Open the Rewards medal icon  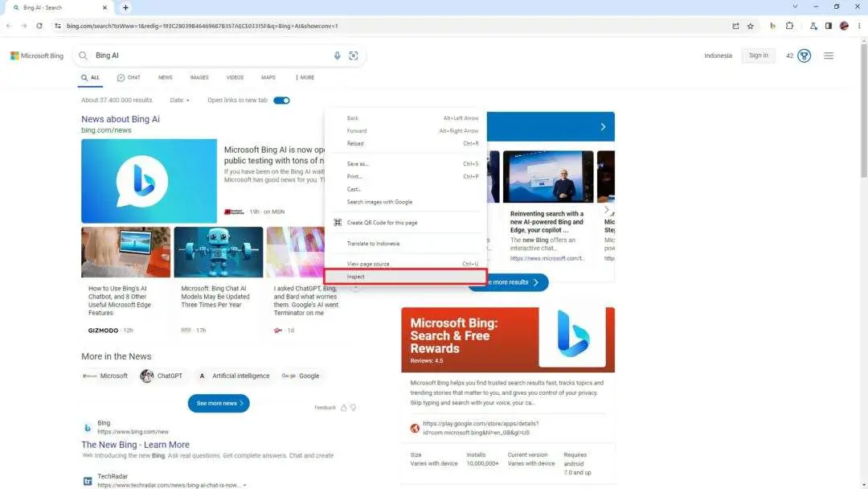pyautogui.click(x=805, y=55)
